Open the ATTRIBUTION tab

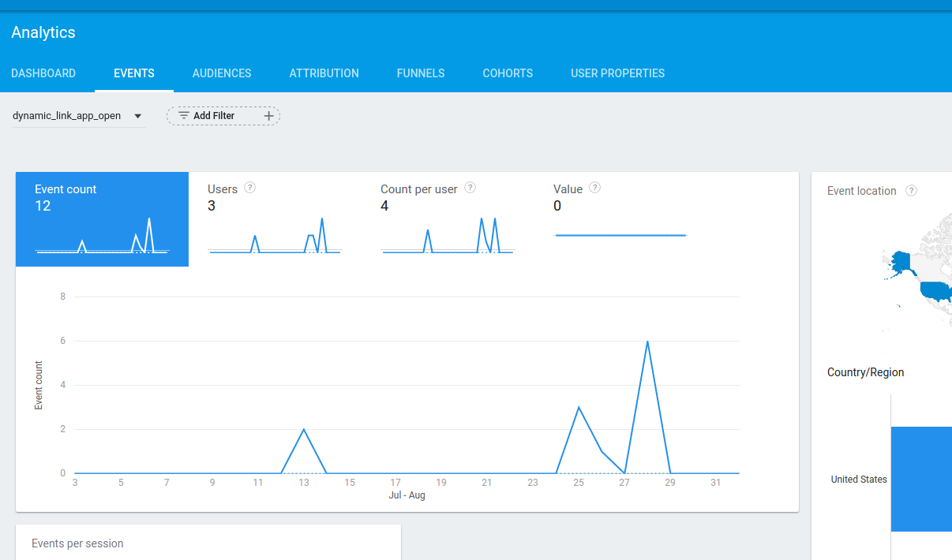[324, 73]
